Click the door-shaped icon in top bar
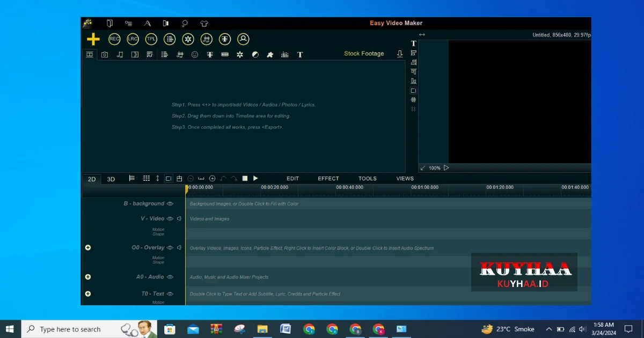The height and width of the screenshot is (338, 644). click(109, 24)
